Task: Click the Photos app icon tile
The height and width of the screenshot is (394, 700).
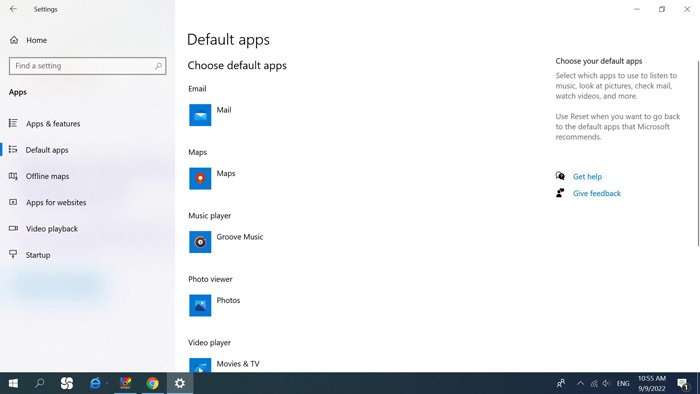Action: (200, 305)
